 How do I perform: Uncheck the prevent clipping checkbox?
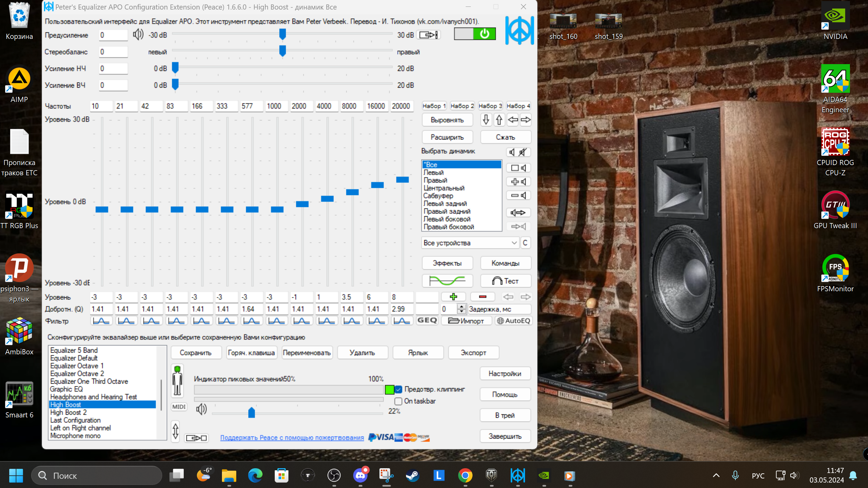pos(398,389)
